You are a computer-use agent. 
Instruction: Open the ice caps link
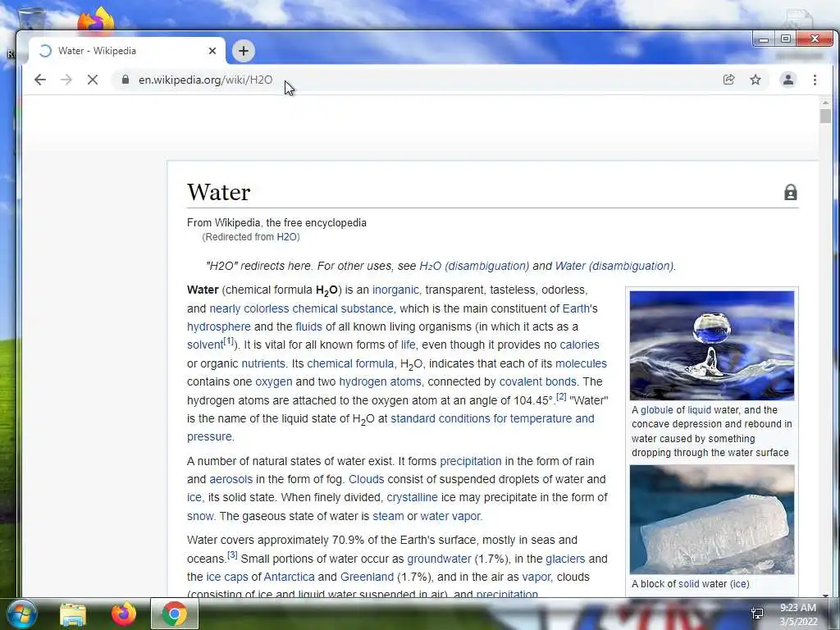point(227,577)
